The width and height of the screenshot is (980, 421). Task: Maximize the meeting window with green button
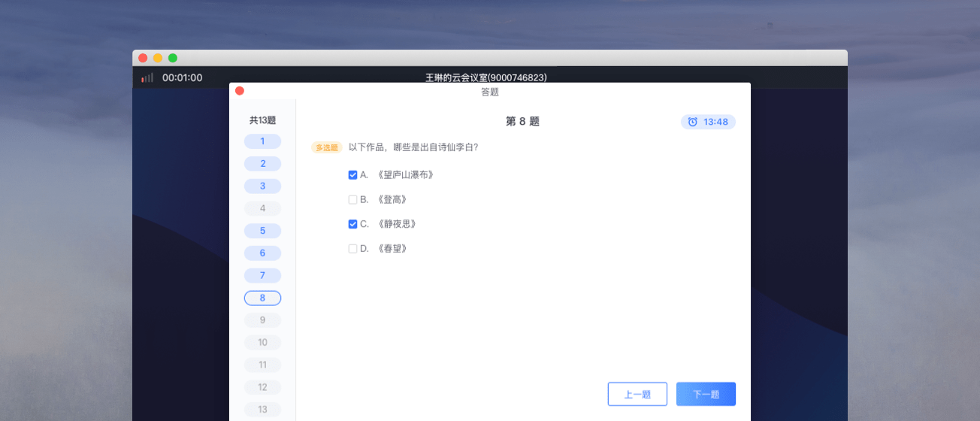pyautogui.click(x=173, y=58)
